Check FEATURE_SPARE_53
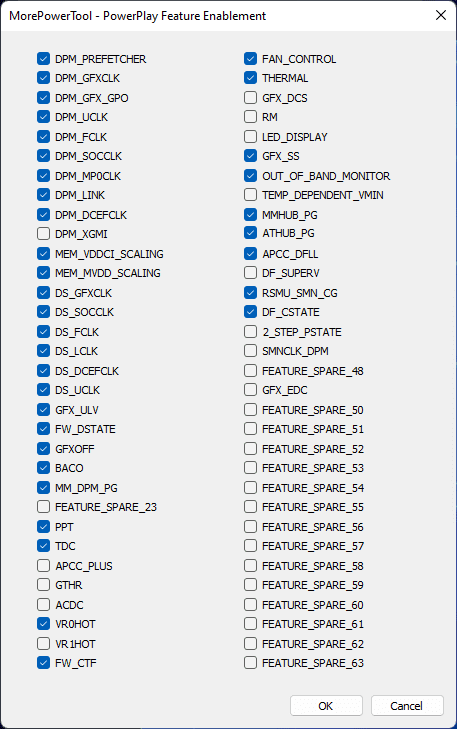The width and height of the screenshot is (457, 729). coord(250,468)
